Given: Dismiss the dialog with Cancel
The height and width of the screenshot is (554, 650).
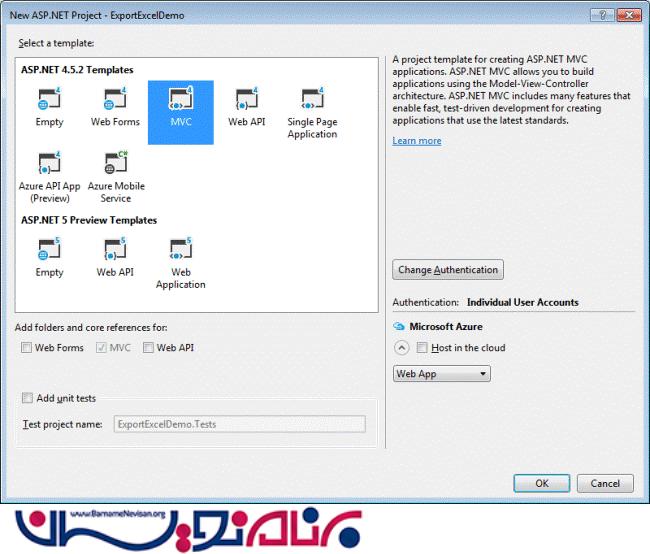Looking at the screenshot, I should [605, 484].
